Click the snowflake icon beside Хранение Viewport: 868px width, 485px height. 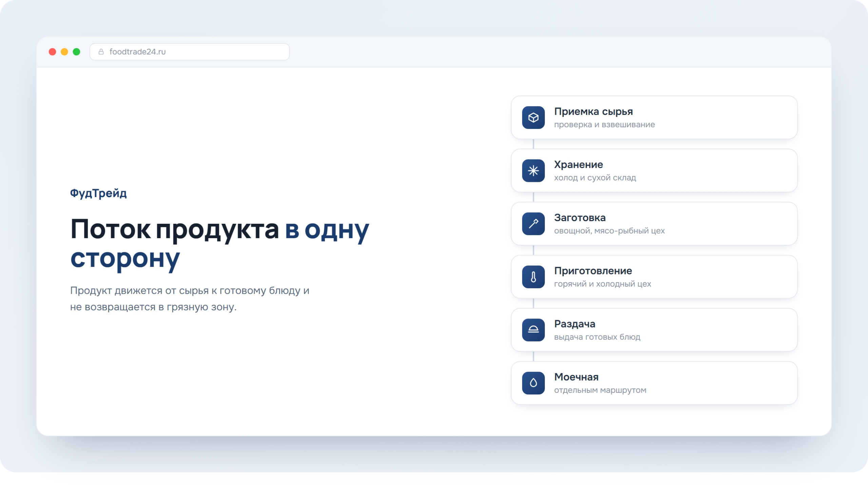click(533, 171)
